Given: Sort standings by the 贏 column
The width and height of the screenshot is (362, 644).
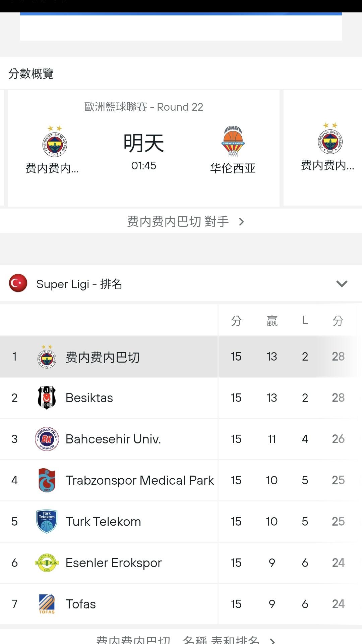Looking at the screenshot, I should [272, 321].
